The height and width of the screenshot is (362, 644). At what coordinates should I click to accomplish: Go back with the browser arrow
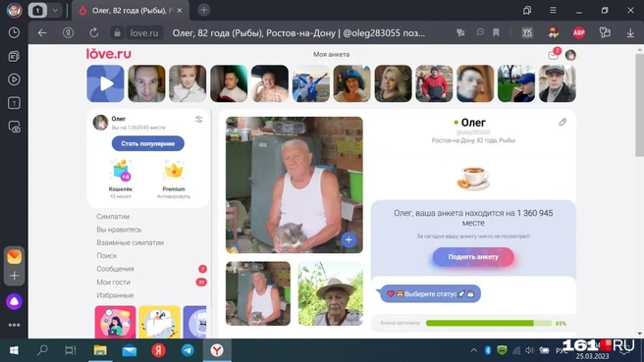coord(42,32)
